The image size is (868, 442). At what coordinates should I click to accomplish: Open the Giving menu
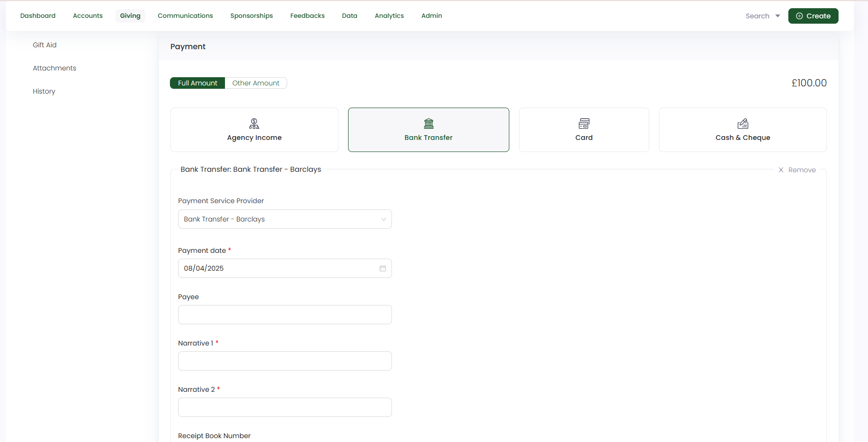[130, 16]
